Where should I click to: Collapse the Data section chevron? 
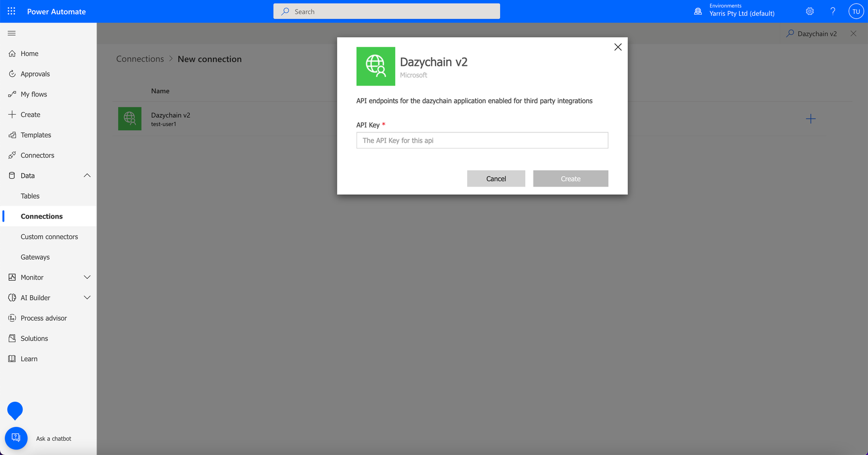point(87,176)
